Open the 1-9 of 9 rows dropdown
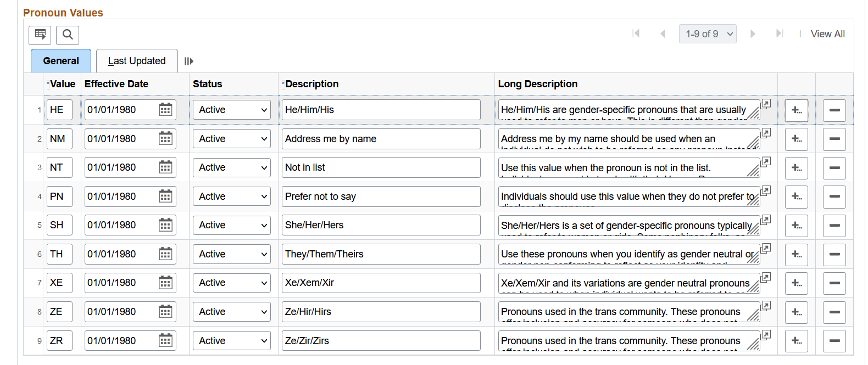Viewport: 868px width, 365px height. click(x=708, y=34)
